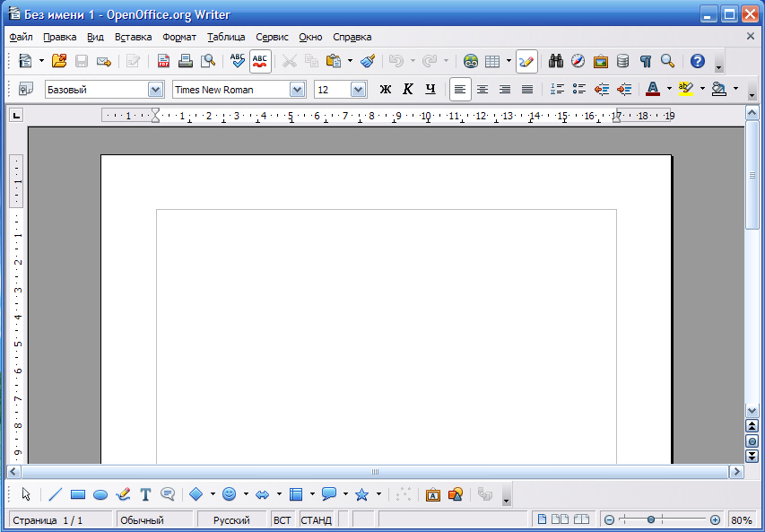765x532 pixels.
Task: Click the СТАНД selection mode field
Action: click(316, 520)
